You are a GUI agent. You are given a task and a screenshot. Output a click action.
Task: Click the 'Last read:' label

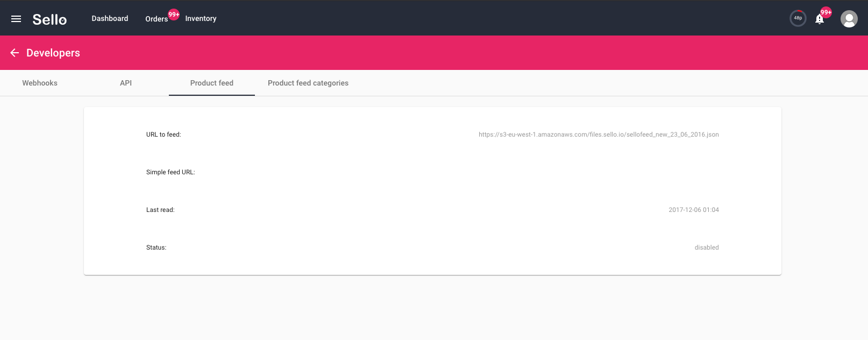click(x=160, y=210)
